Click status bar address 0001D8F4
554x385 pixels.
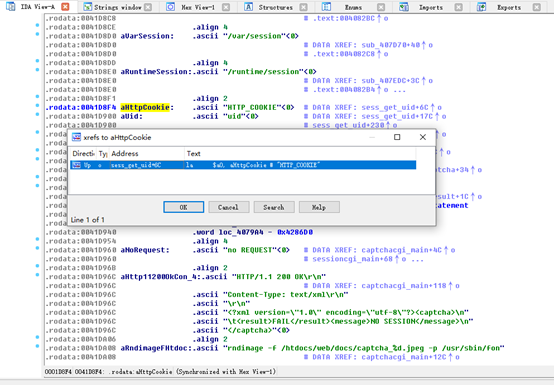click(x=59, y=372)
